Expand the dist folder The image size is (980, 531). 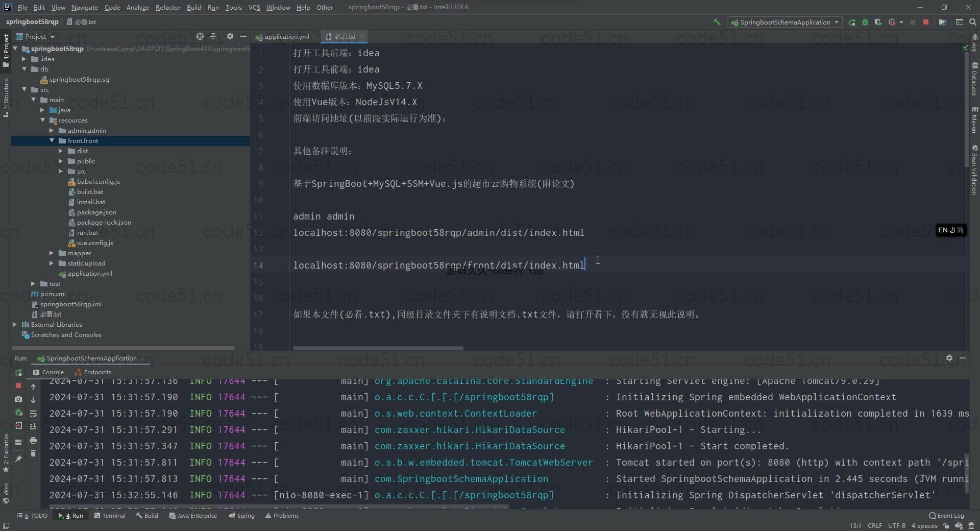[x=61, y=151]
